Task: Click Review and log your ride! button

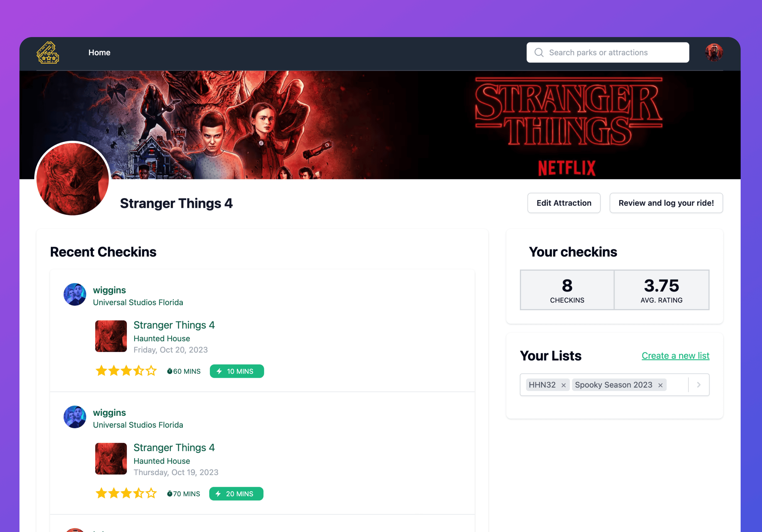Action: [x=666, y=203]
